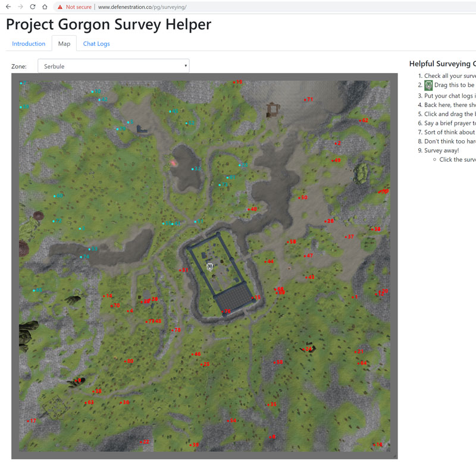
Task: Click red survey marker 17
Action: [32, 421]
